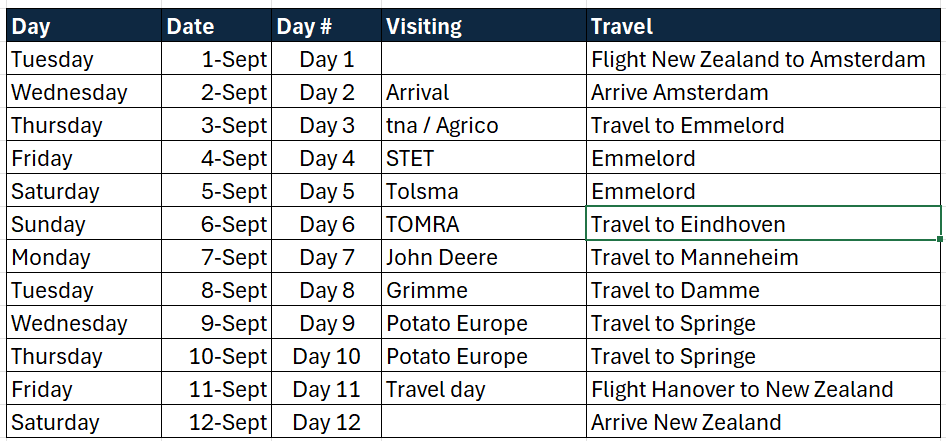The height and width of the screenshot is (441, 946).
Task: Click the "Travel to Manneheim" cell
Action: (763, 257)
